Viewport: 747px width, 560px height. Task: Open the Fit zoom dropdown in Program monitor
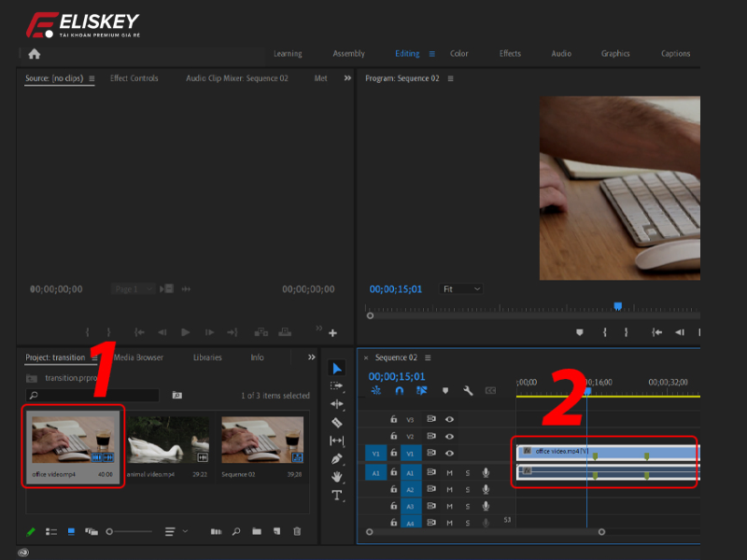click(x=461, y=288)
